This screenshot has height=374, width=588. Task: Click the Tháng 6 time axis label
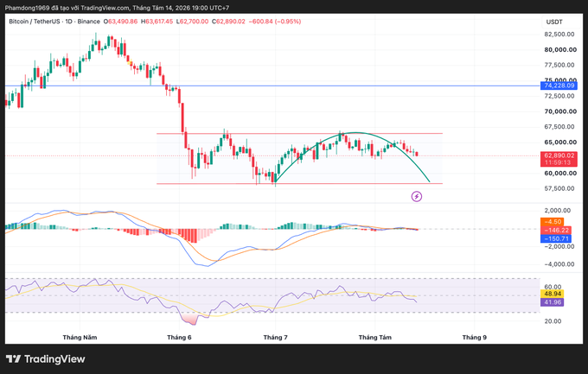pos(179,337)
